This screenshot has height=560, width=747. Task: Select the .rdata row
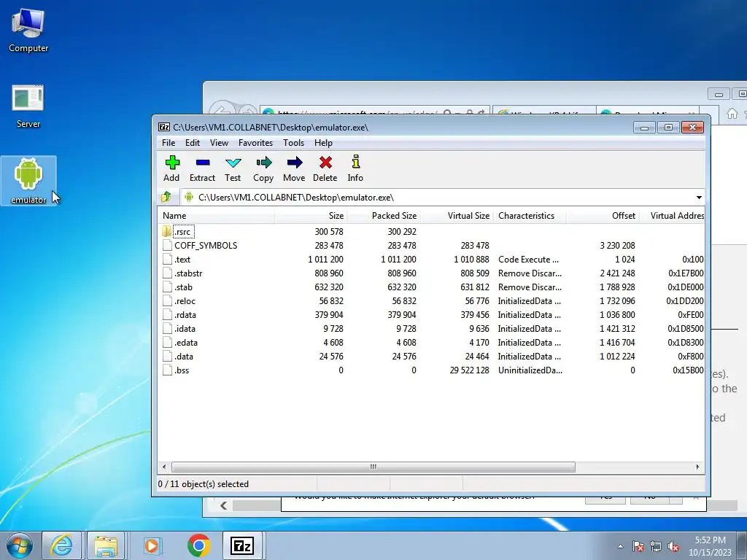pyautogui.click(x=431, y=315)
